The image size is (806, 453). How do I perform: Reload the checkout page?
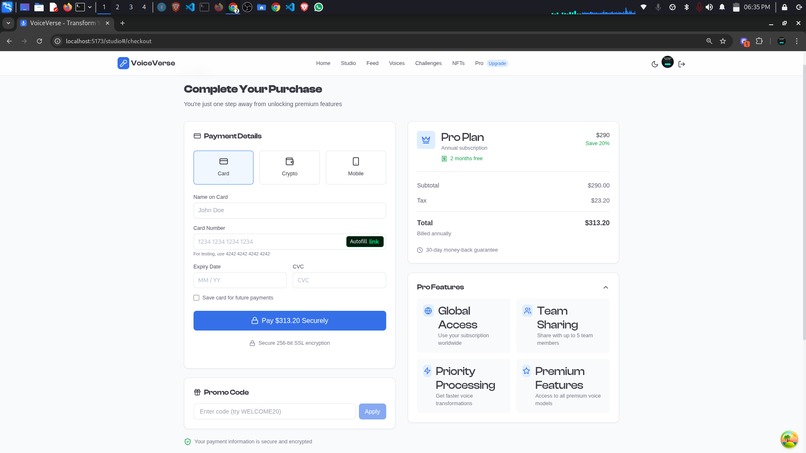pyautogui.click(x=39, y=41)
